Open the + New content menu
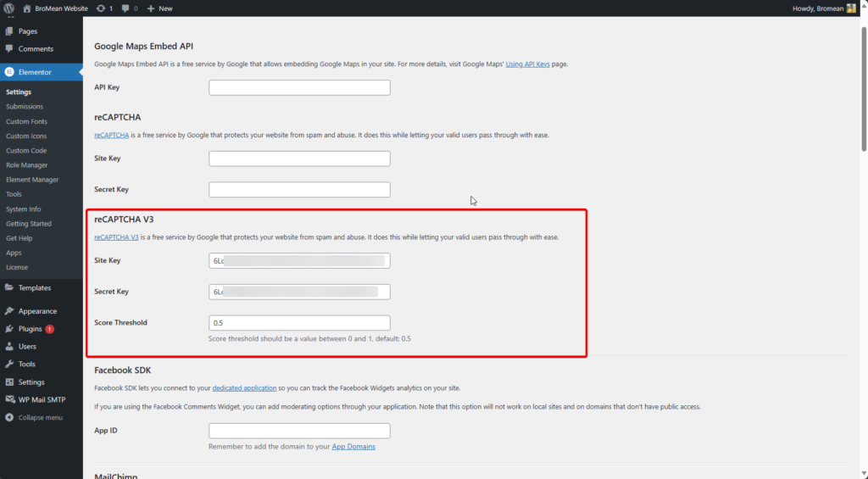Image resolution: width=868 pixels, height=479 pixels. (x=159, y=8)
